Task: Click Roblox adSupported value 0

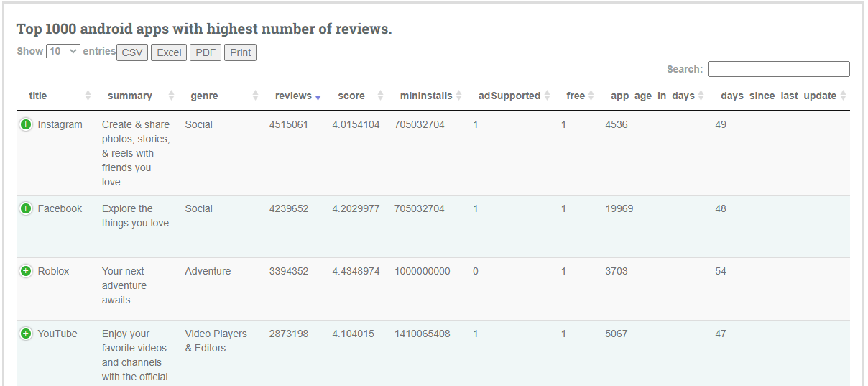Action: 476,271
